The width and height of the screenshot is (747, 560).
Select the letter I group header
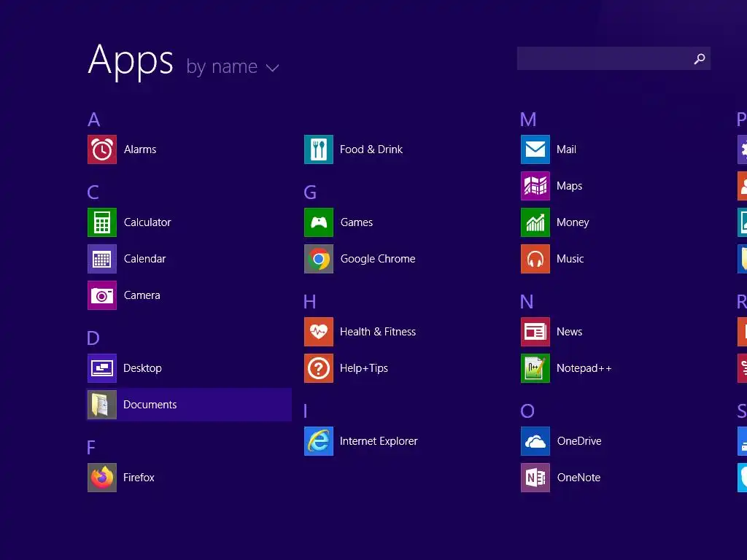(306, 411)
